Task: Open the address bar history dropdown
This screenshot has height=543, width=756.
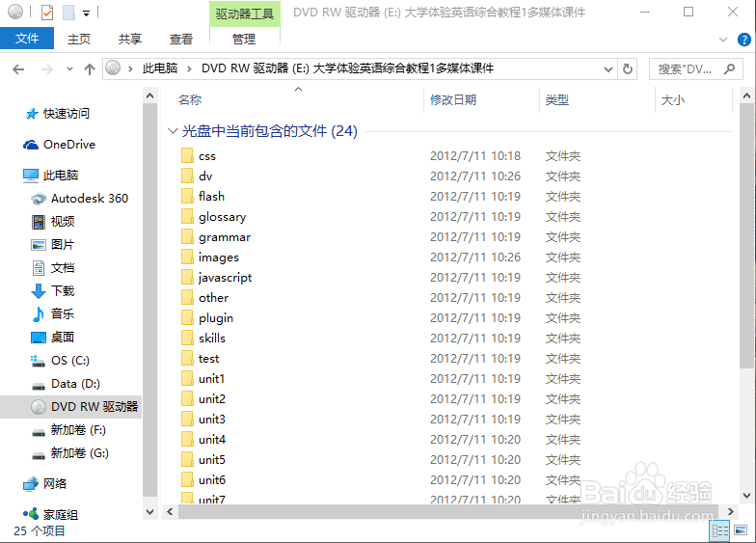Action: tap(607, 69)
